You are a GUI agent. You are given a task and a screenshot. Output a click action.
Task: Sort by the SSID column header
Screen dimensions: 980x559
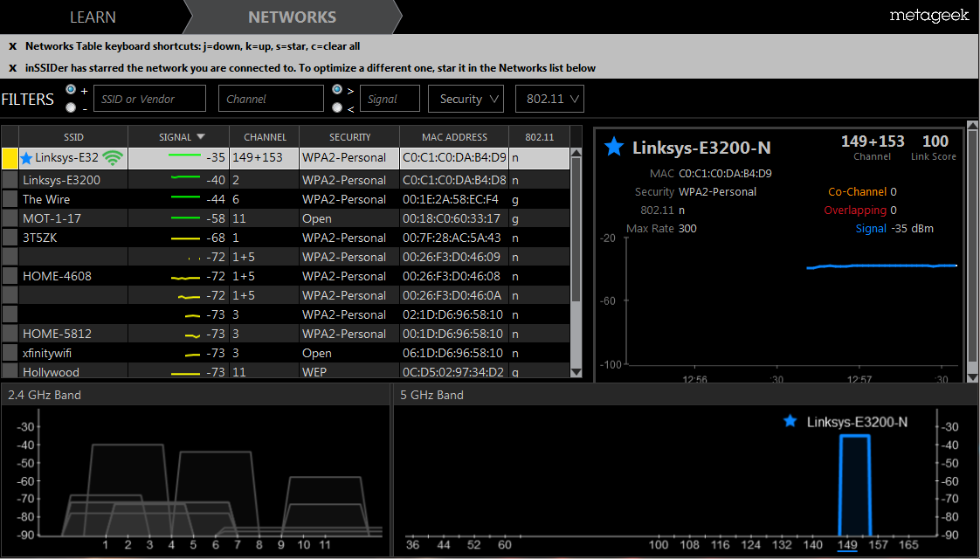[73, 137]
